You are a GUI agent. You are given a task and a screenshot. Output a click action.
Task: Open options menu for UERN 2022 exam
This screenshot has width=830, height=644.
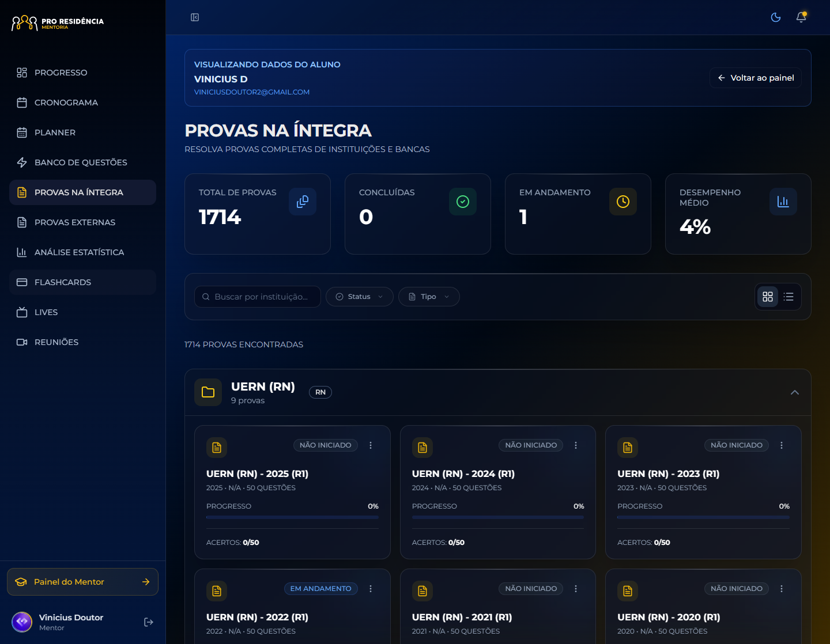point(371,589)
